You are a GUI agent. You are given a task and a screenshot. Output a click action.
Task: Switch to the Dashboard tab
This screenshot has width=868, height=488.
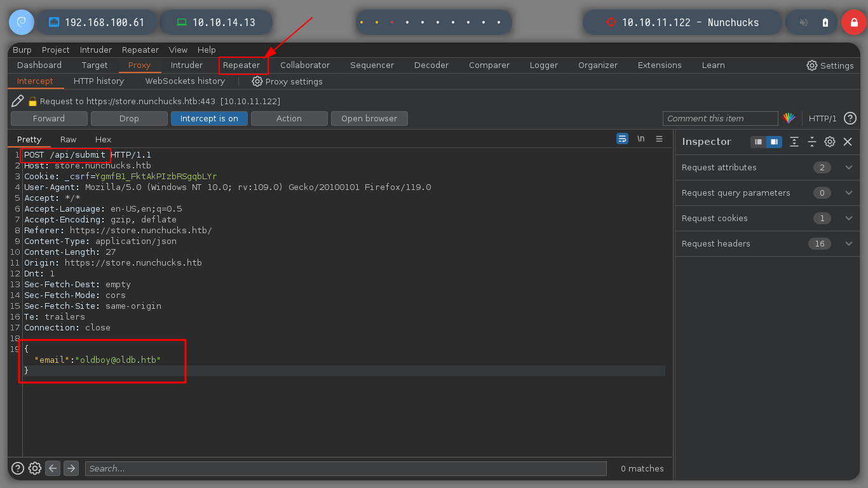[x=39, y=65]
